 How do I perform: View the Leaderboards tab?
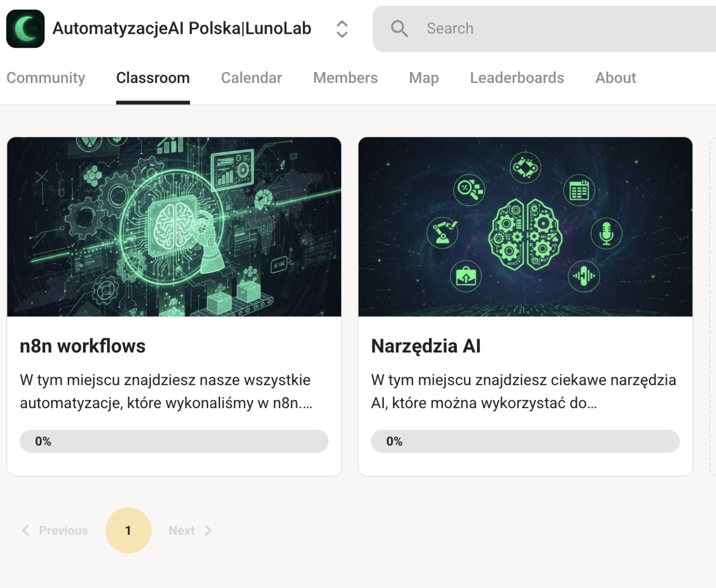[517, 78]
